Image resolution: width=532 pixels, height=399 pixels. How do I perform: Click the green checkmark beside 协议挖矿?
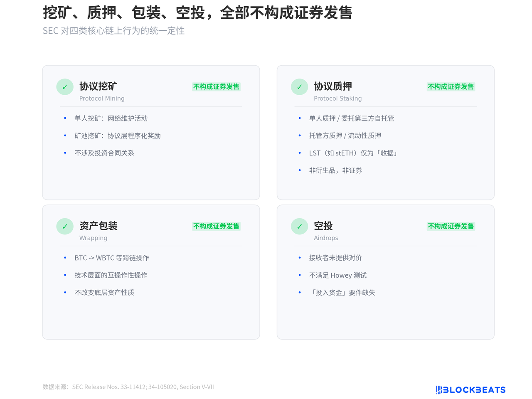[x=65, y=87]
